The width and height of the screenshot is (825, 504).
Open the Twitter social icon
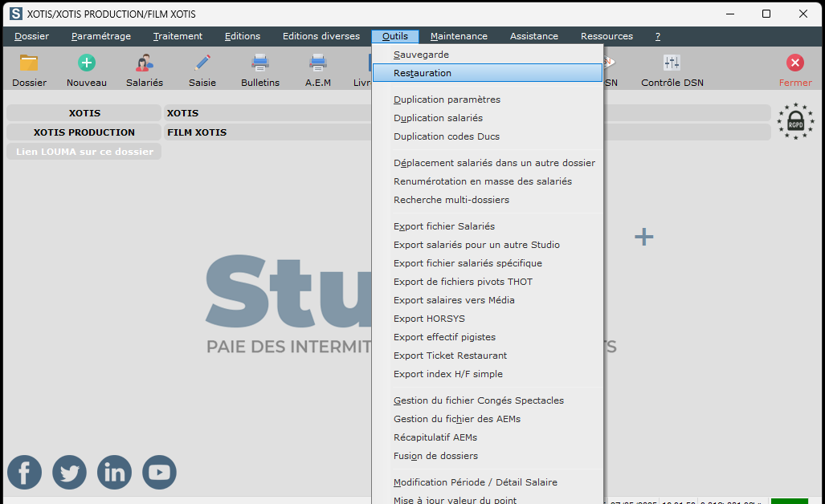pos(69,472)
